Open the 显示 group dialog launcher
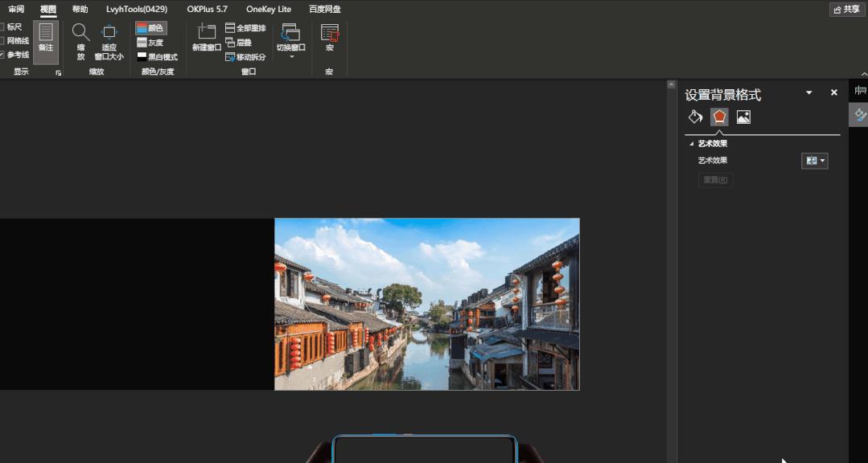868x463 pixels. (x=57, y=72)
